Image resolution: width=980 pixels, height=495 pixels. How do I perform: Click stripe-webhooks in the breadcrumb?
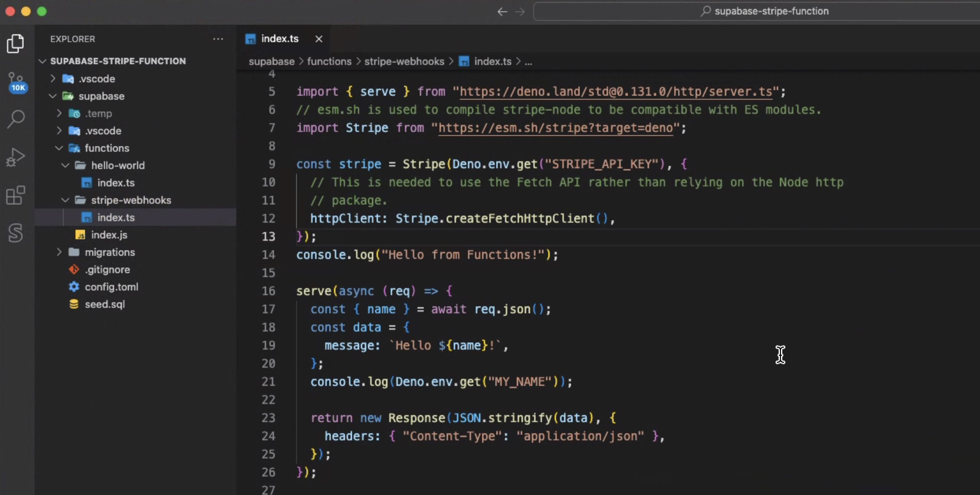coord(404,61)
